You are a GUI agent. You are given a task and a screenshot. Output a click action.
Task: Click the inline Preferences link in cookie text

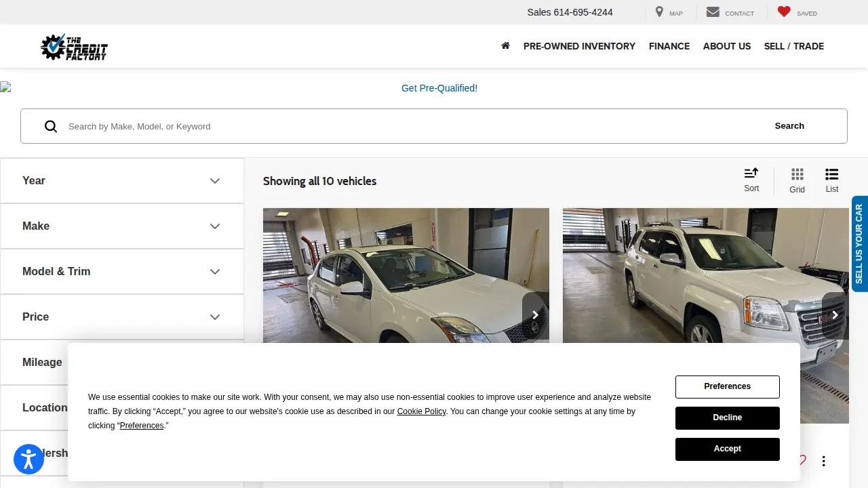point(142,426)
